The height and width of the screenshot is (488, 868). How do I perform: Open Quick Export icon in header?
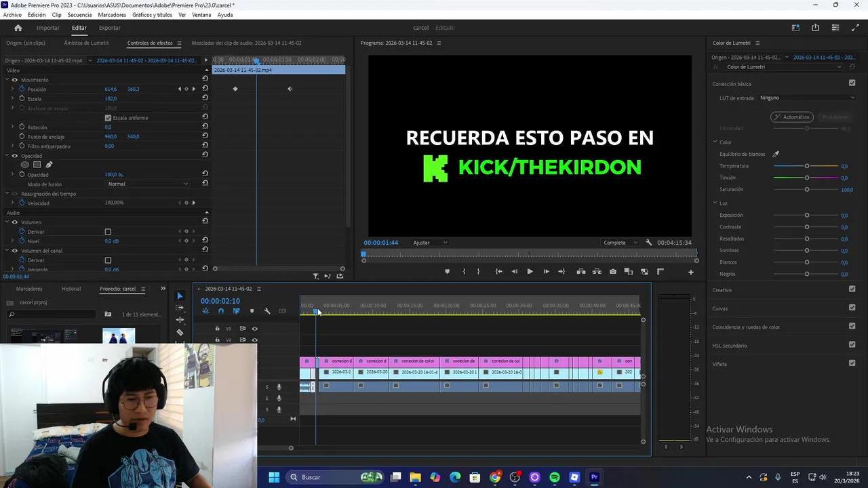tap(815, 28)
